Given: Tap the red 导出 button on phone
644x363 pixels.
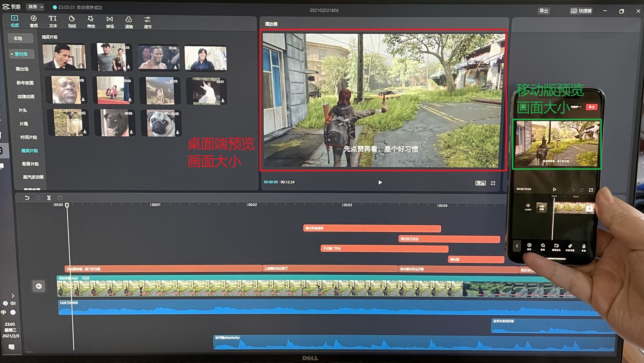Looking at the screenshot, I should point(591,107).
